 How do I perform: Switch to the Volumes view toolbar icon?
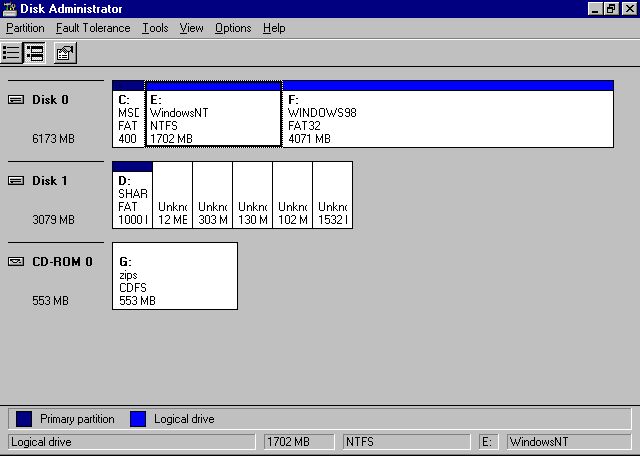tap(12, 53)
